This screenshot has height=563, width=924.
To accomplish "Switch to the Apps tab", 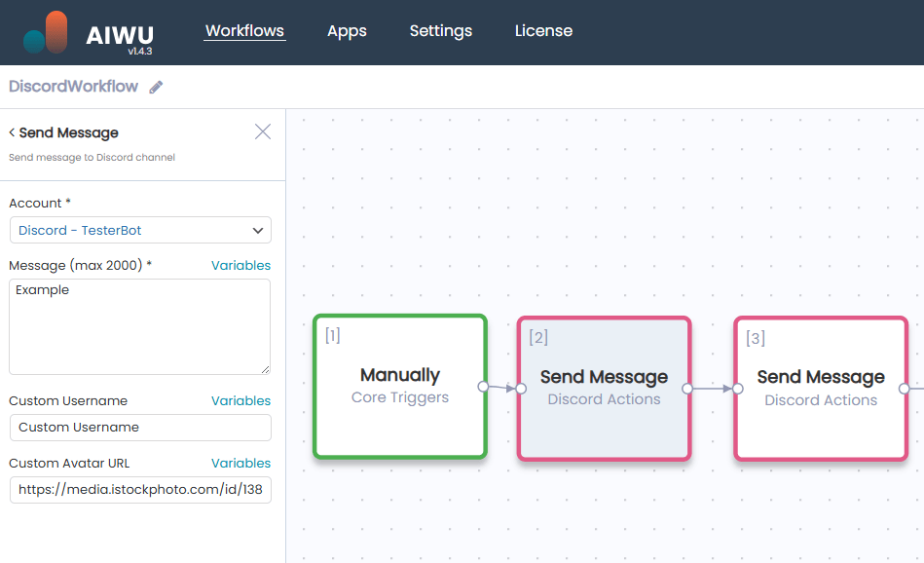I will coord(347,31).
